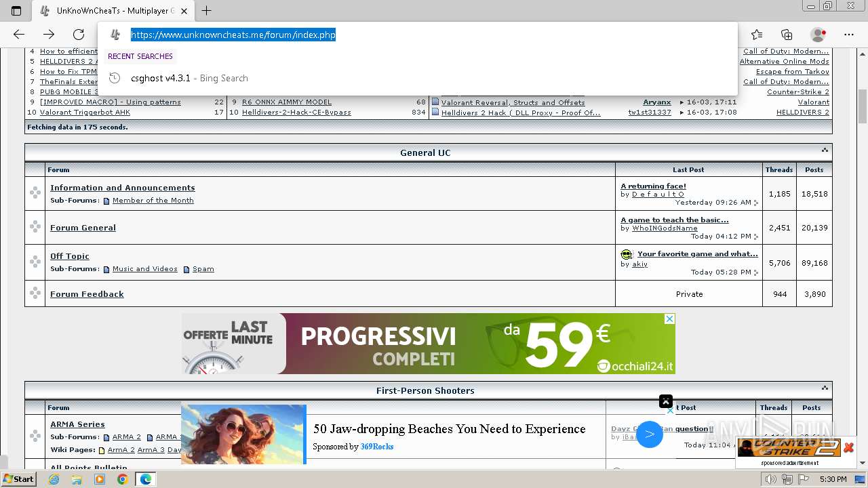Open Information and Announcements forum
Viewport: 868px width, 488px height.
[x=123, y=188]
